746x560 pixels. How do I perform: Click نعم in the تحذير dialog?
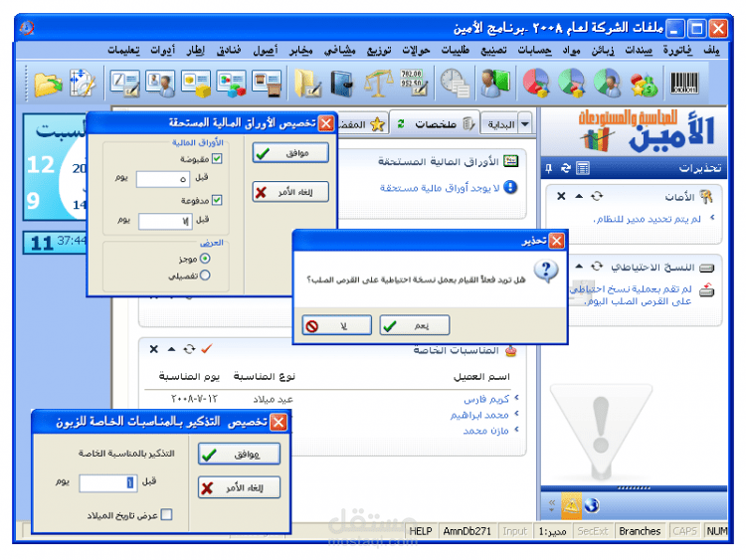coord(415,326)
